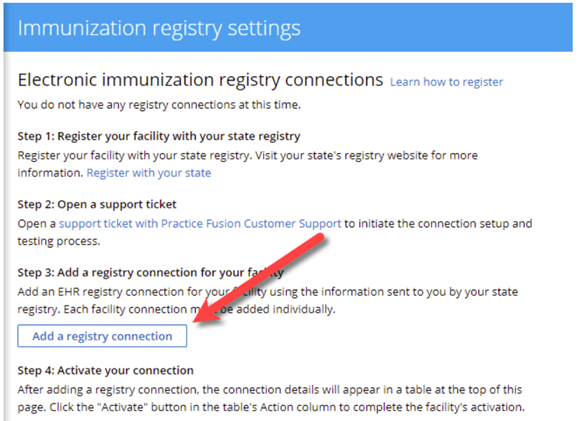Click the "testing process." text in Step 2
This screenshot has width=579, height=421.
(x=59, y=241)
